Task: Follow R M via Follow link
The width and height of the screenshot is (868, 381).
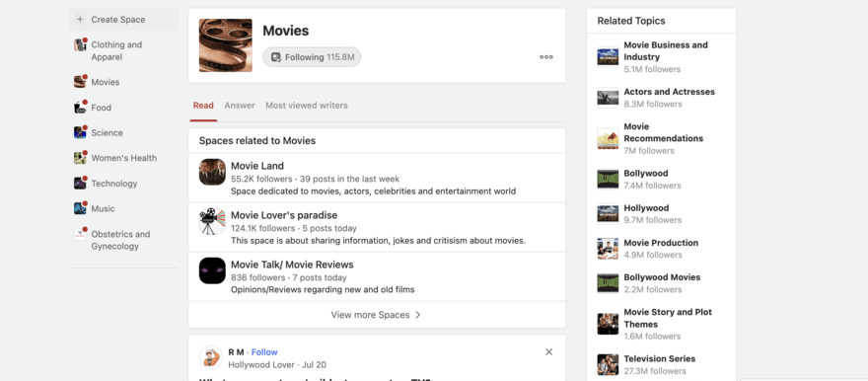Action: click(264, 352)
